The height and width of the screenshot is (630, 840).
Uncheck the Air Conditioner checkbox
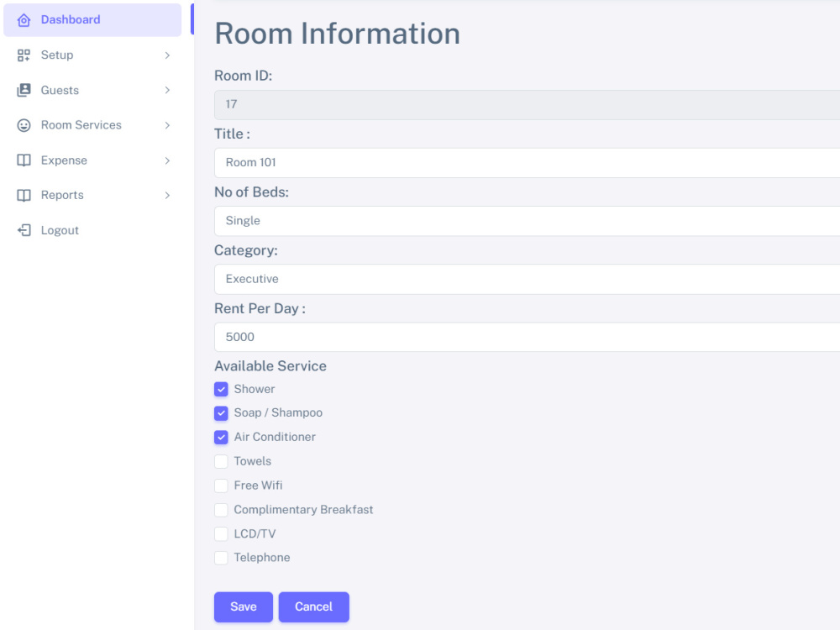pyautogui.click(x=221, y=437)
